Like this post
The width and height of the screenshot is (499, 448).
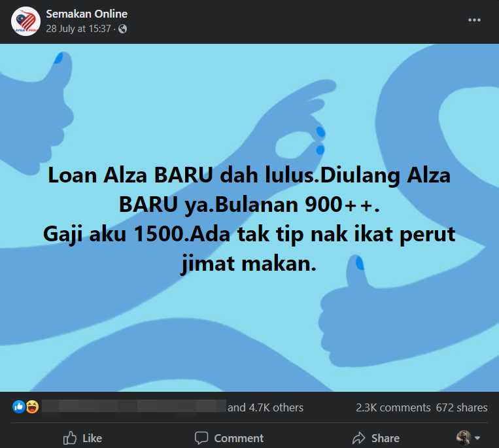coord(83,438)
